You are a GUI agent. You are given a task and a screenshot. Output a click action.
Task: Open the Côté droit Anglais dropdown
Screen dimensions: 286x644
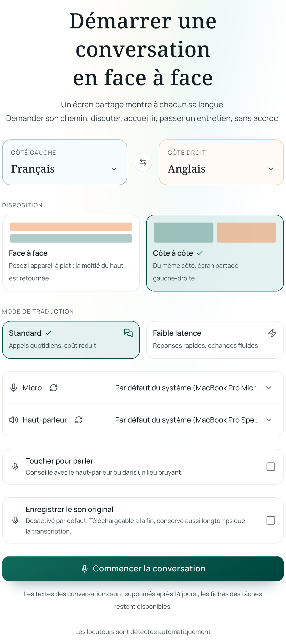221,162
